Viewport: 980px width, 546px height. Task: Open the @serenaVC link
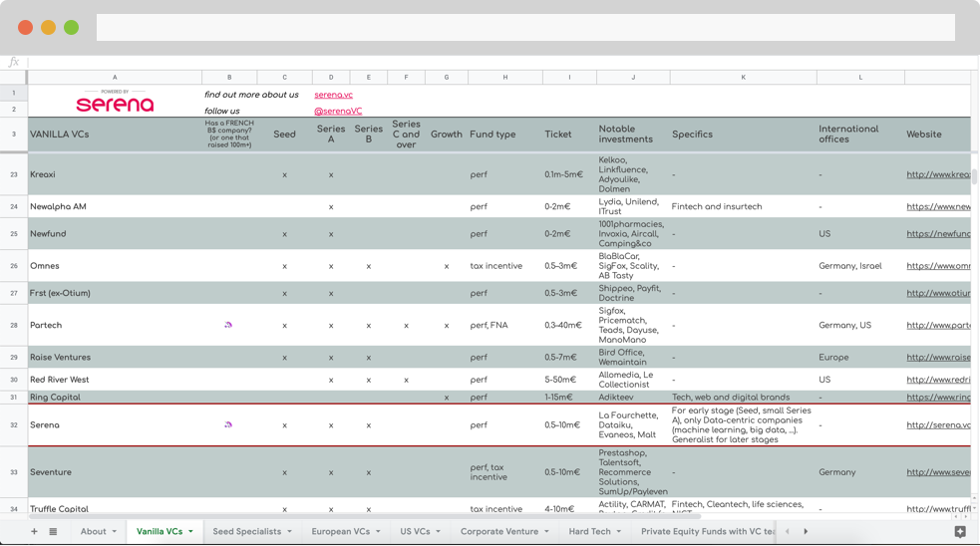[x=338, y=112]
